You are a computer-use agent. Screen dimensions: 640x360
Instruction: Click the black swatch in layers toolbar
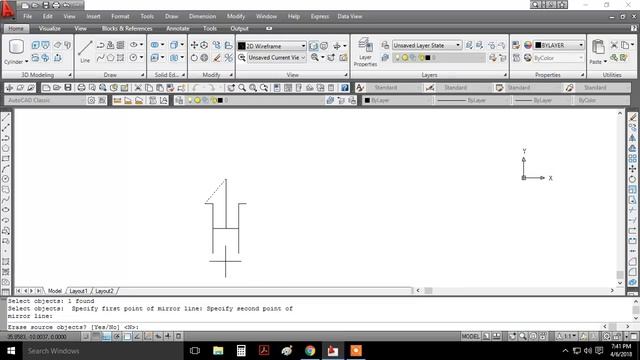(220, 100)
